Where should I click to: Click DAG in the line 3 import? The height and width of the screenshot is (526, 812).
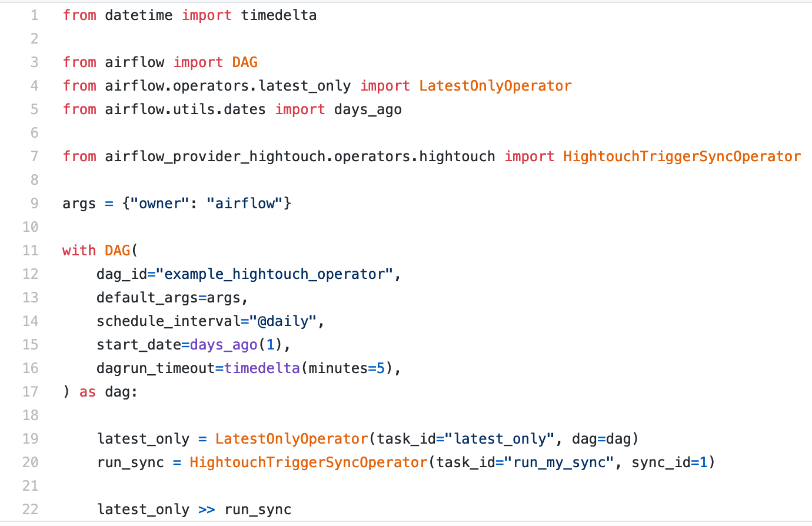click(245, 62)
